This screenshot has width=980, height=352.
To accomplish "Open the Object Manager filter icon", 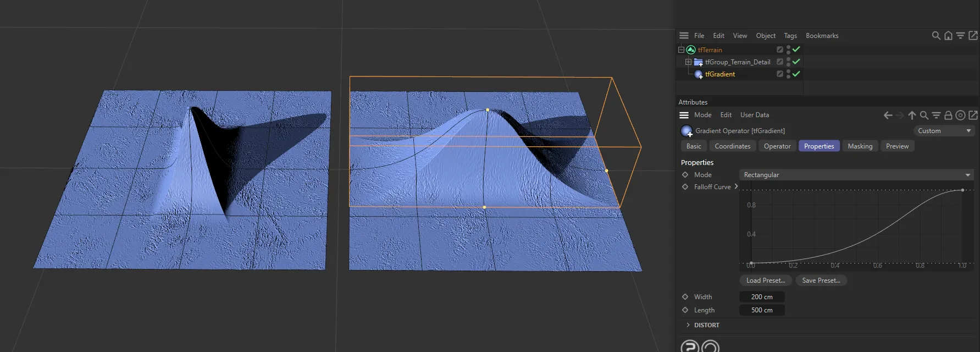I will click(960, 36).
